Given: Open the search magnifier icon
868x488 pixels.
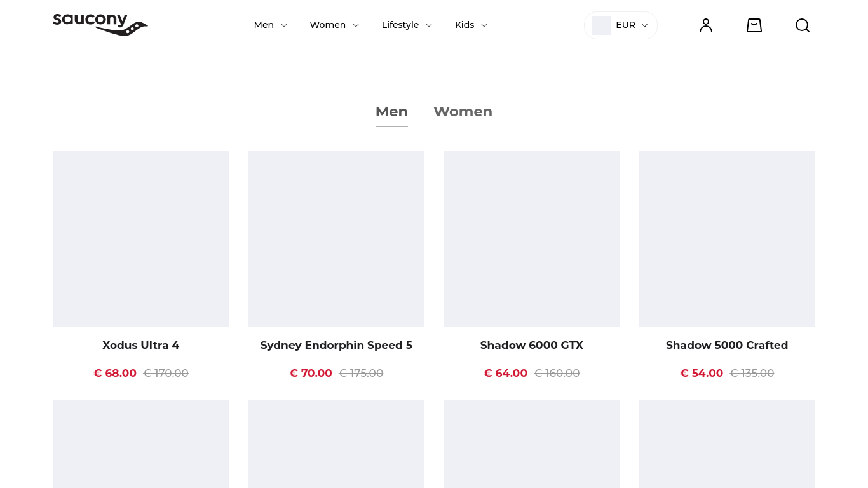Looking at the screenshot, I should 803,25.
